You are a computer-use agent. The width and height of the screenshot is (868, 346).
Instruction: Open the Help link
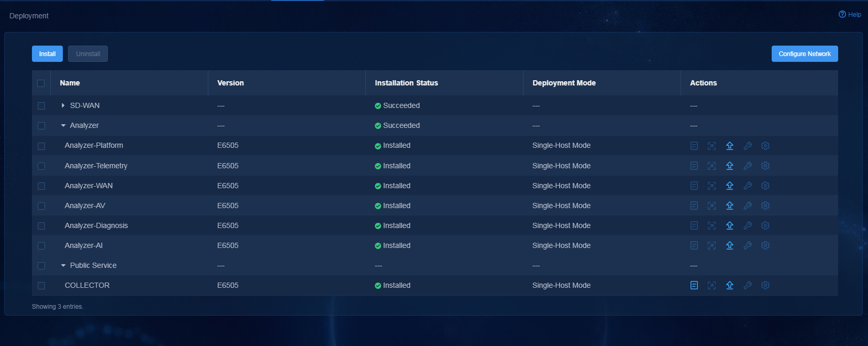click(850, 15)
